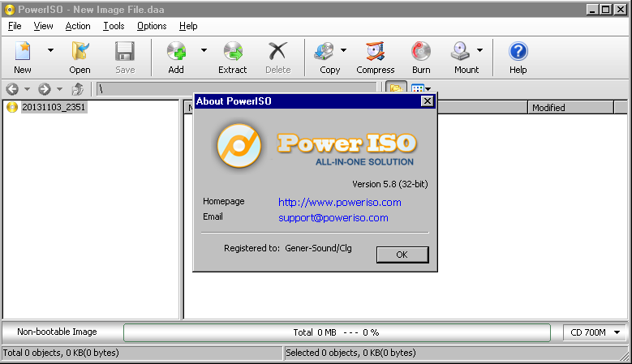This screenshot has width=632, height=364.
Task: Click the New image toolbar icon
Action: pos(23,51)
